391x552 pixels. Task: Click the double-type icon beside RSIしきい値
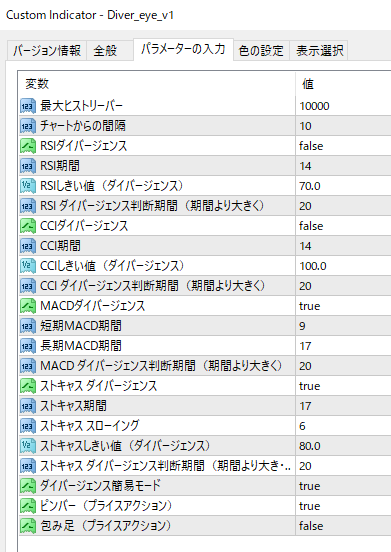coord(28,186)
